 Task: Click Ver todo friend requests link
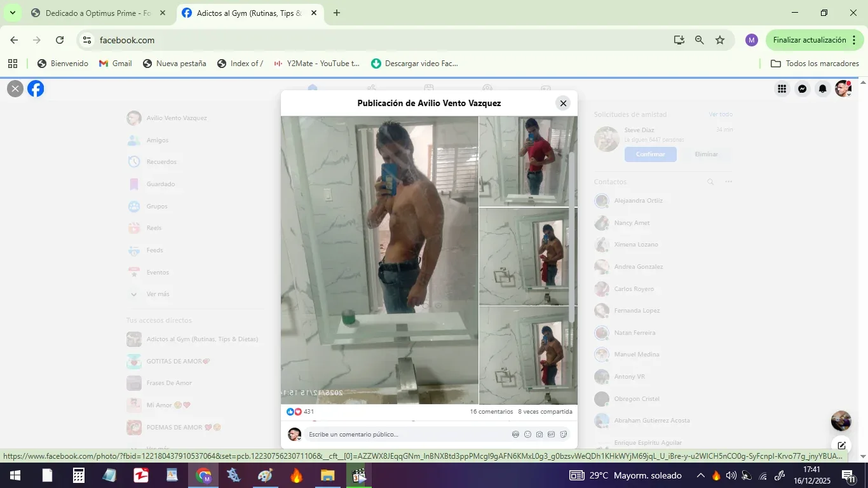[x=721, y=114]
